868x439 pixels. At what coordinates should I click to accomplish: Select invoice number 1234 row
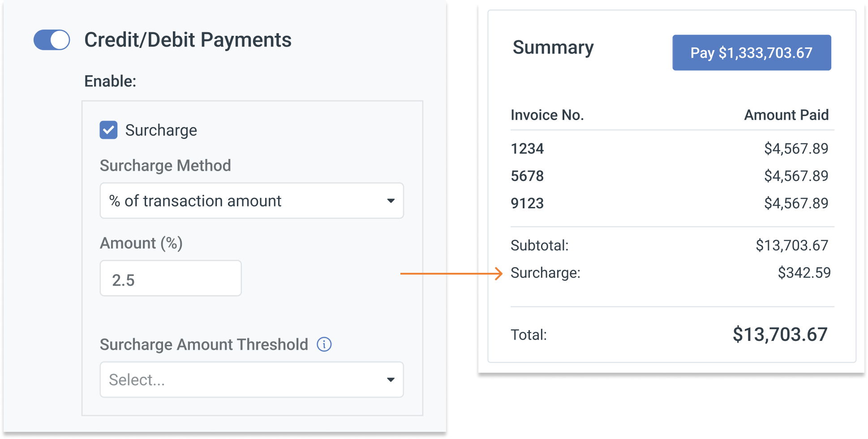[x=527, y=149]
